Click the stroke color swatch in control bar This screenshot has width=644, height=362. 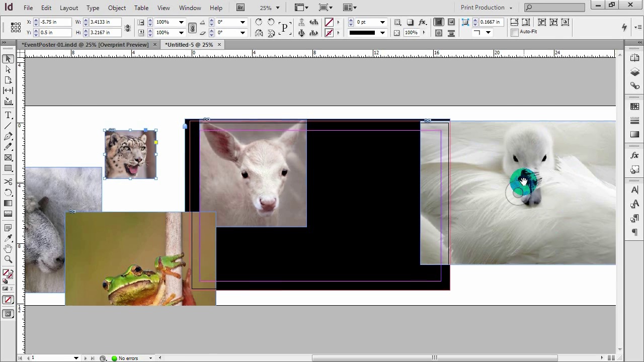(329, 33)
